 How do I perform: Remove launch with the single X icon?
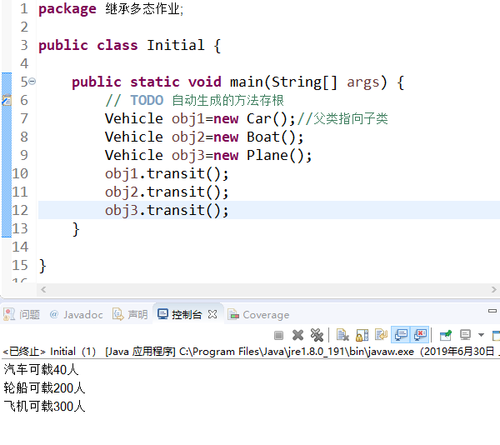point(298,335)
